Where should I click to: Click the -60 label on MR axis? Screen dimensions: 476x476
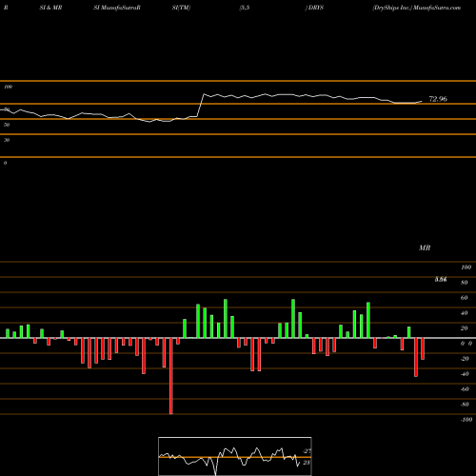(x=465, y=389)
